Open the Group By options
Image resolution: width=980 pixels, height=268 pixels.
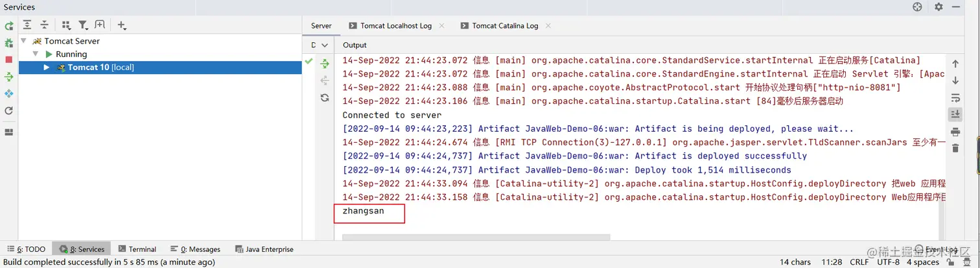click(x=66, y=25)
